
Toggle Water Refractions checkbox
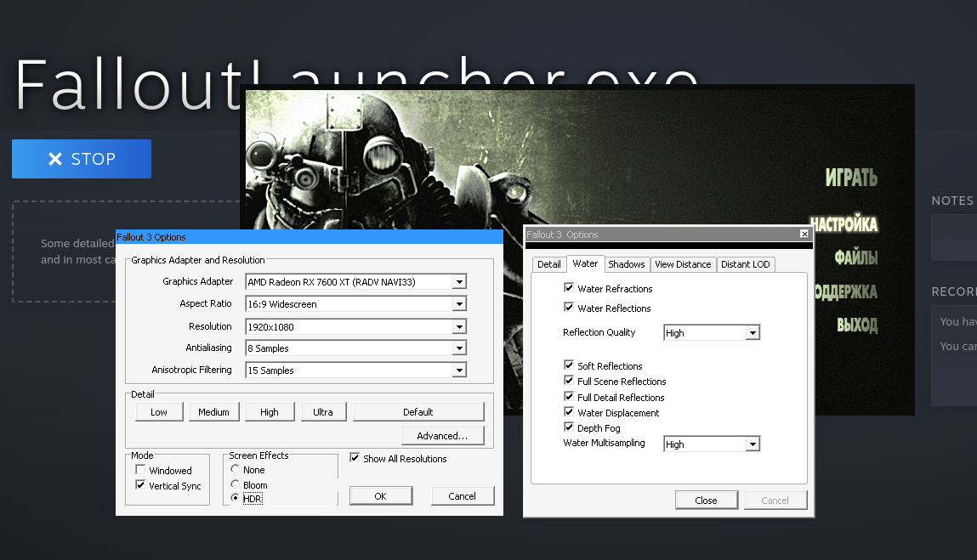pyautogui.click(x=569, y=288)
